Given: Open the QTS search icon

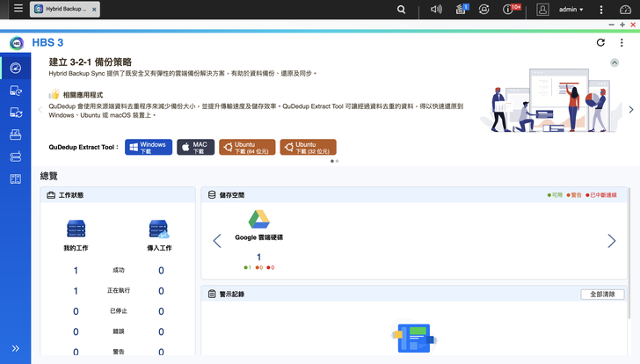Looking at the screenshot, I should [x=401, y=9].
